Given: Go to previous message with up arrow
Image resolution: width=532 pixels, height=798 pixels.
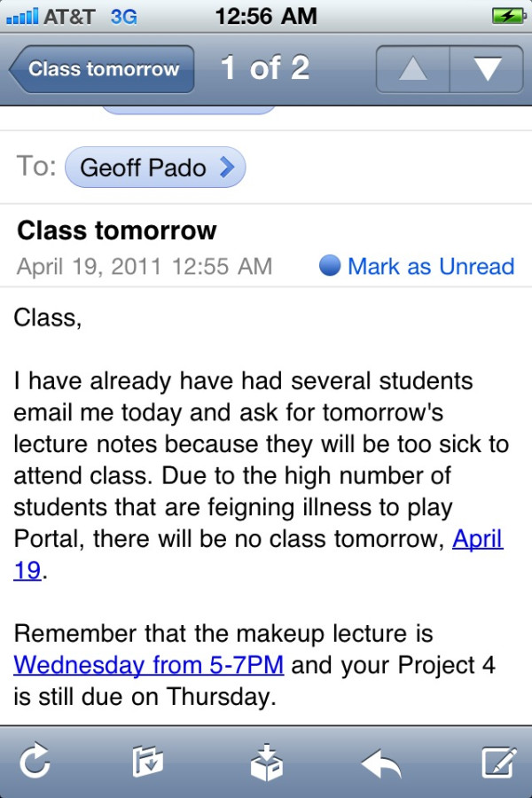Looking at the screenshot, I should click(x=413, y=68).
